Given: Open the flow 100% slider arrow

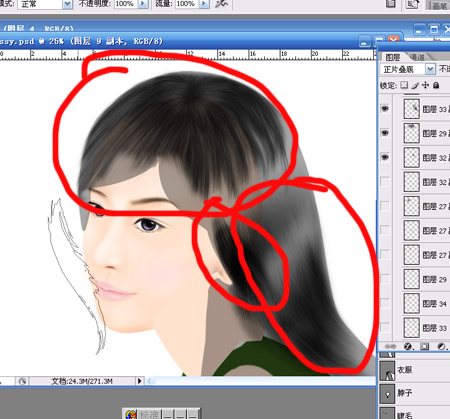Looking at the screenshot, I should pos(204,4).
